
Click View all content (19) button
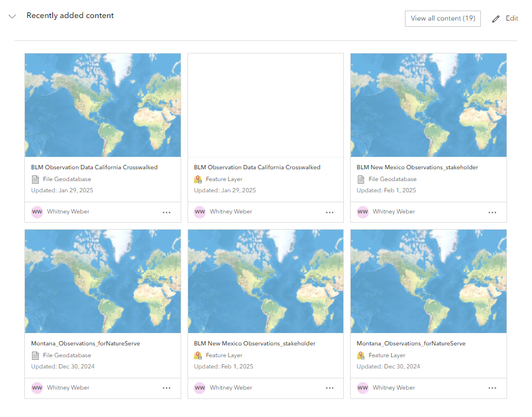443,18
